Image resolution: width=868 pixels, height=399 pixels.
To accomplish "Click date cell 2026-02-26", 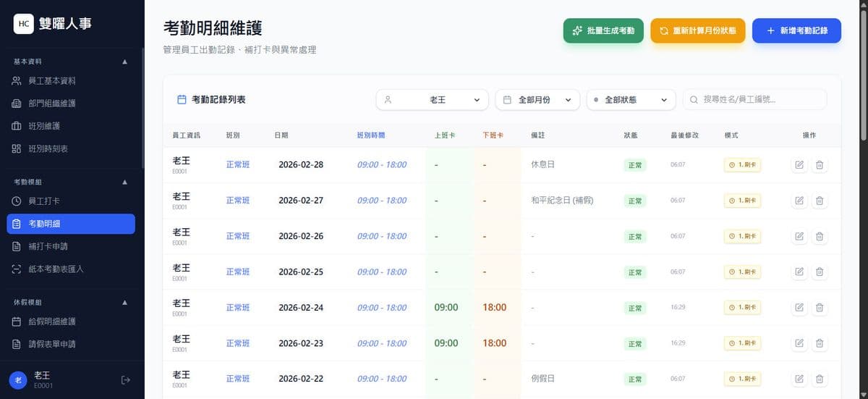I will click(301, 236).
